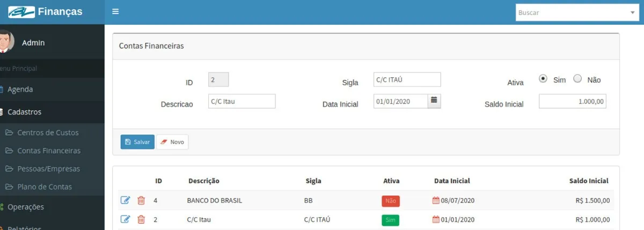Click the R$ 1.500,00 cell
Viewport: 644px width, 230px height.
(592, 200)
